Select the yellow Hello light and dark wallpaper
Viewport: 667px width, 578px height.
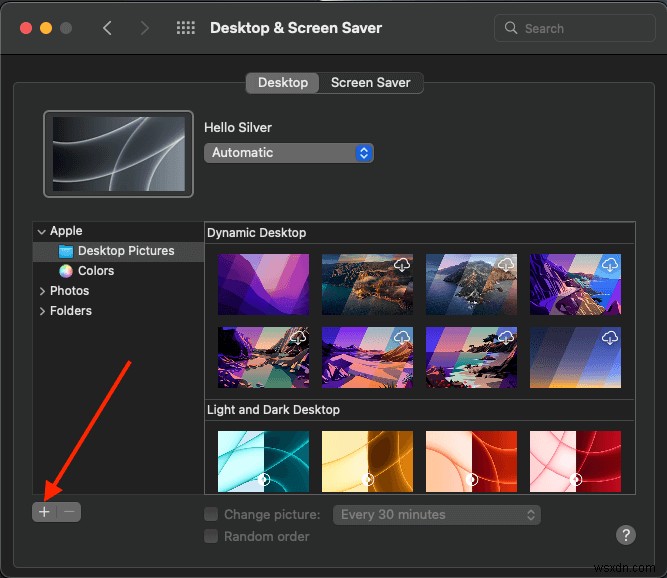[367, 461]
